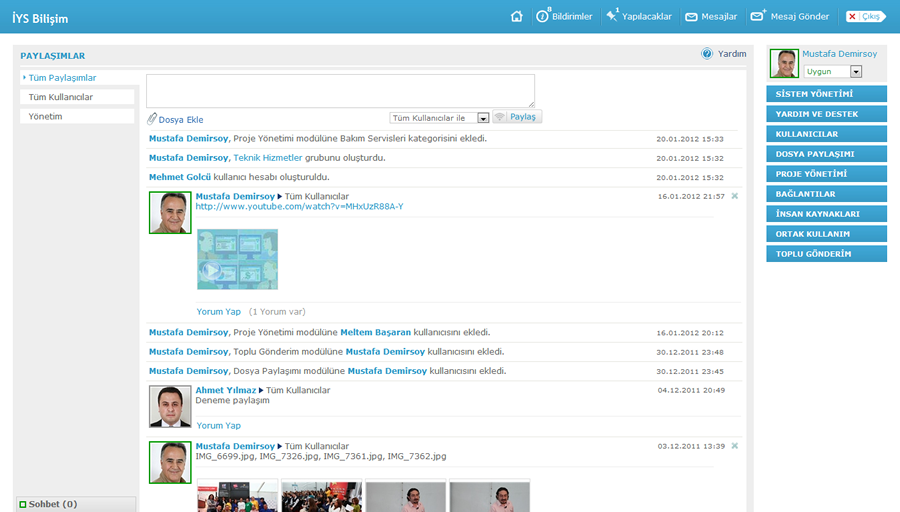
Task: Open the Yapılacaklar to-do icon
Action: 612,16
